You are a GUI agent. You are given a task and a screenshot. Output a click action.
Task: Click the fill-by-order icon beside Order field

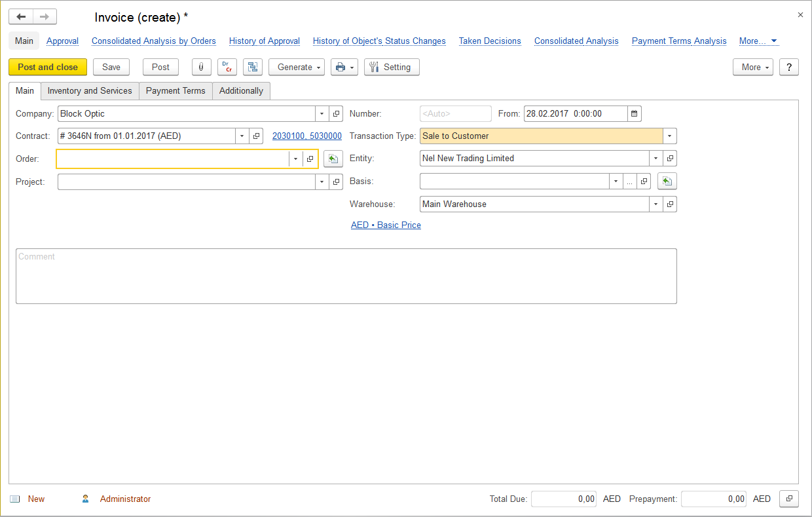(333, 159)
